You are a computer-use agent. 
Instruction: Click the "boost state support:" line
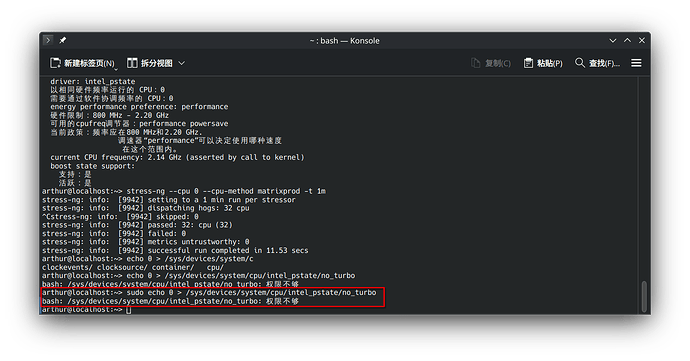click(92, 166)
